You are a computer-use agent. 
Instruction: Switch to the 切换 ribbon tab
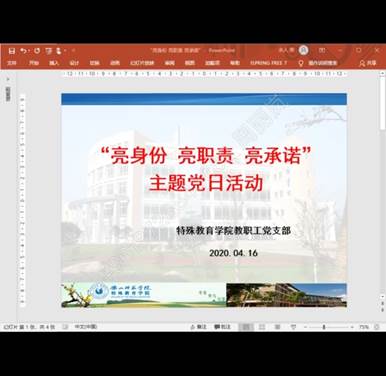pyautogui.click(x=95, y=63)
